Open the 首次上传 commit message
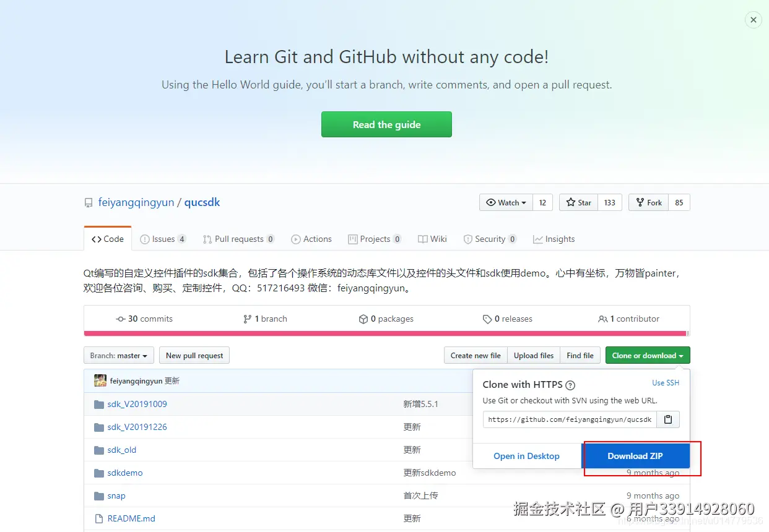Image resolution: width=769 pixels, height=532 pixels. 421,496
